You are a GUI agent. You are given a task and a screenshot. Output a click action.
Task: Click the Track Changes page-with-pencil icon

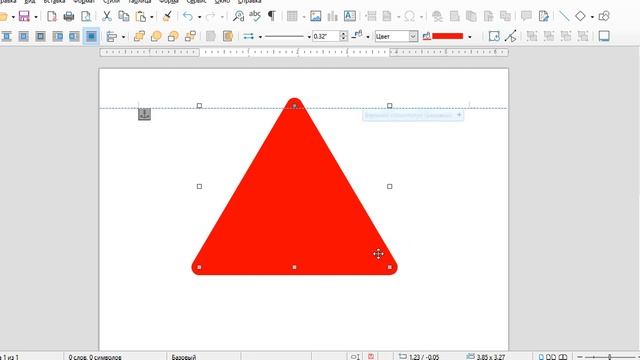tap(543, 16)
